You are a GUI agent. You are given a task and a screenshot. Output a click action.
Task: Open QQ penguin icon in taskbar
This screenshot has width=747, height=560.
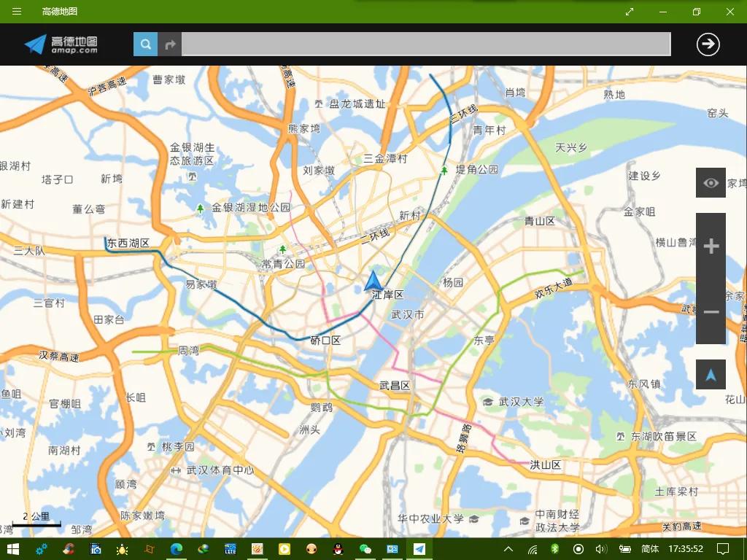(x=338, y=549)
